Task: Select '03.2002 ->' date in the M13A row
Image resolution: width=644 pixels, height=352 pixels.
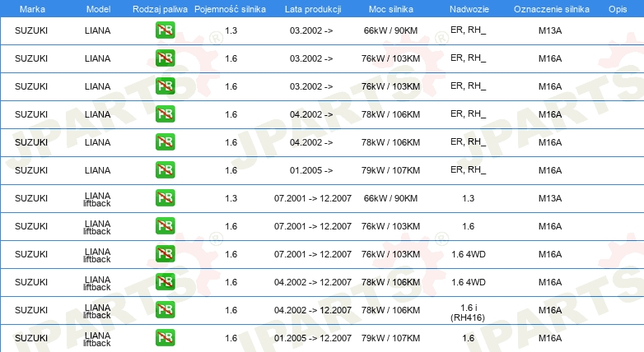Action: [x=311, y=30]
